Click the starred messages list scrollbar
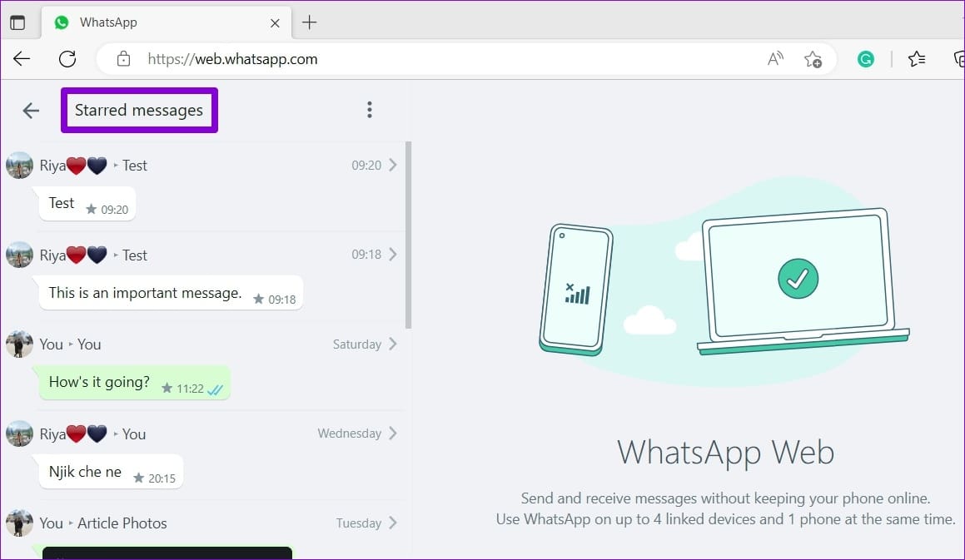Screen dimensions: 965x560 [409, 235]
